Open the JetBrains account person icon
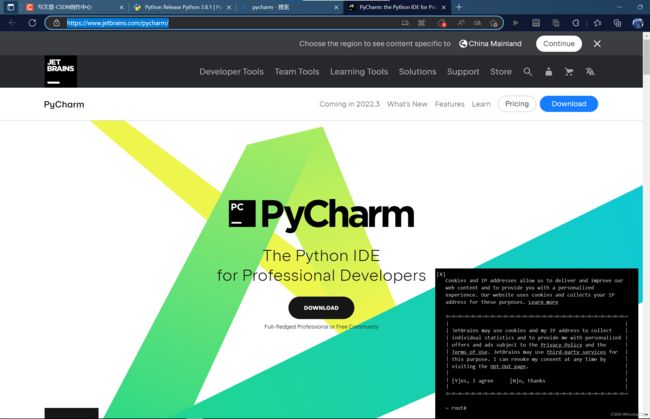This screenshot has width=650, height=419. [x=548, y=72]
